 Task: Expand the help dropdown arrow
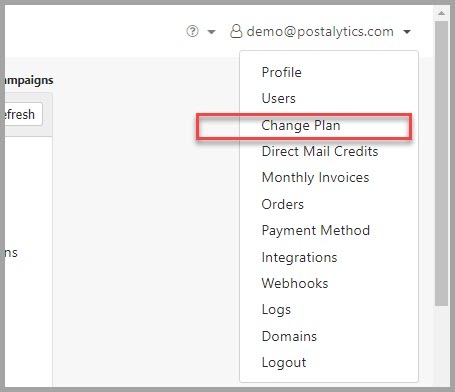(x=211, y=32)
